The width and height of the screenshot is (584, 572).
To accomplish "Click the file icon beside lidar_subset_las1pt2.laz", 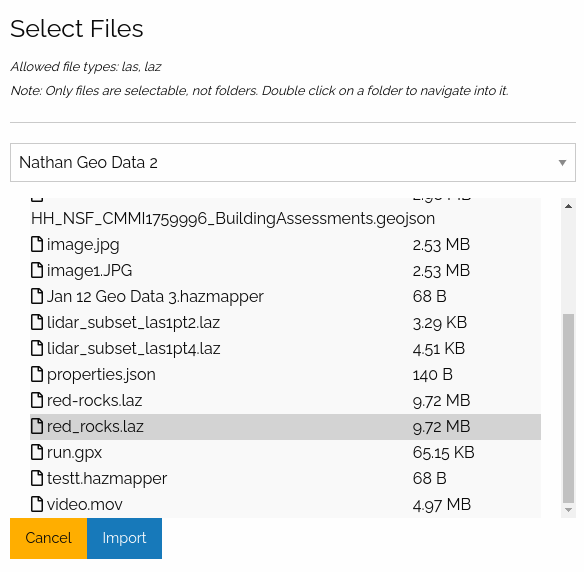I will pos(36,322).
